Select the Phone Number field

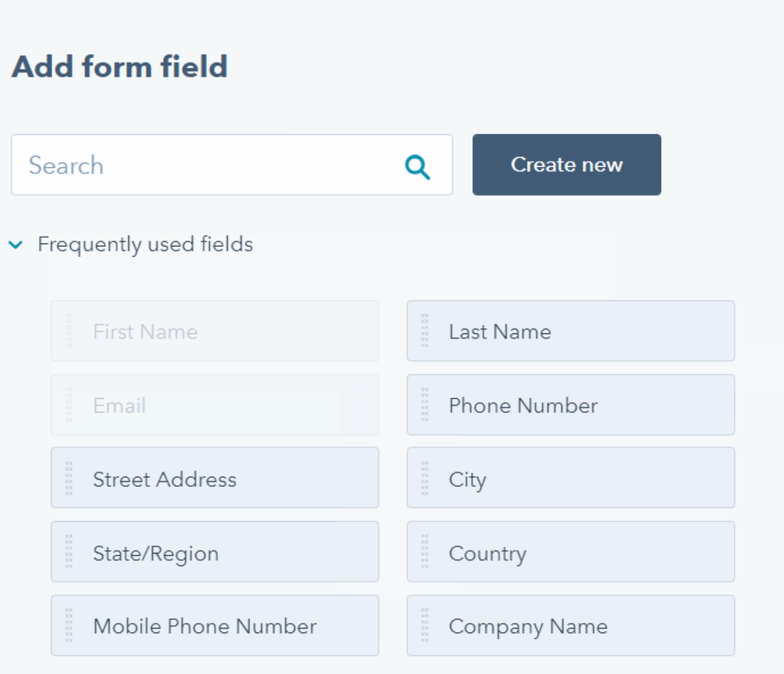coord(571,405)
